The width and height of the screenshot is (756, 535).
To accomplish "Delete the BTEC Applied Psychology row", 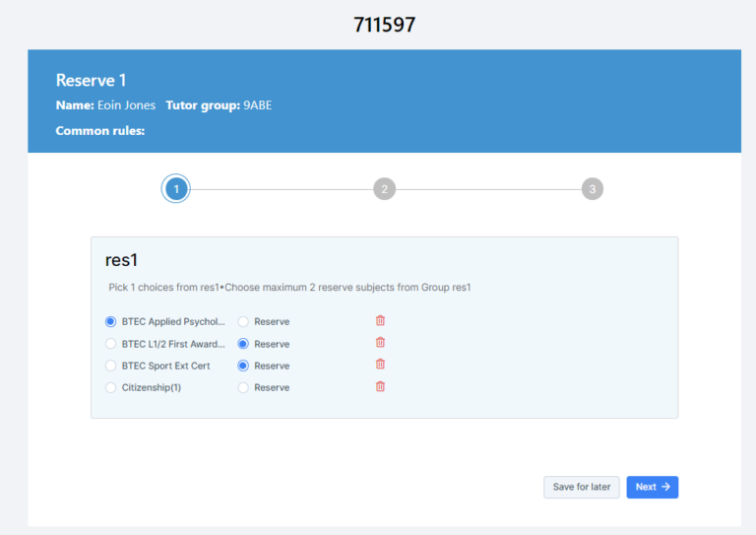I will click(380, 321).
